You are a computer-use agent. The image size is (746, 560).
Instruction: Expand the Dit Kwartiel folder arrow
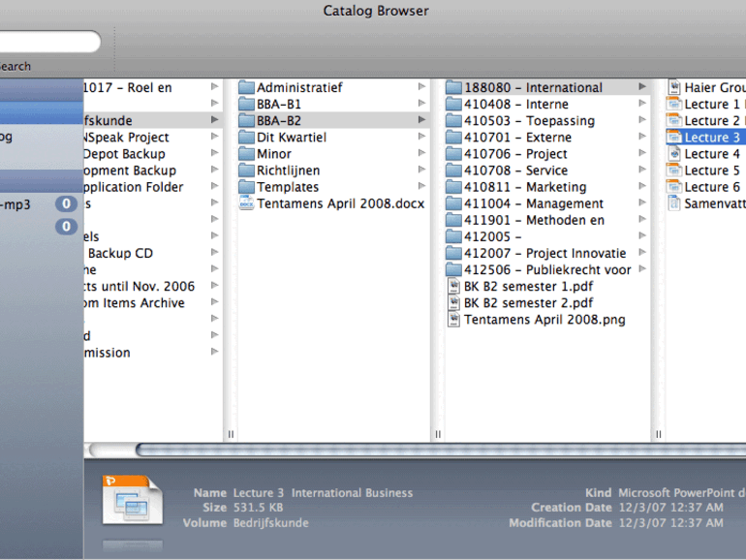pos(421,137)
